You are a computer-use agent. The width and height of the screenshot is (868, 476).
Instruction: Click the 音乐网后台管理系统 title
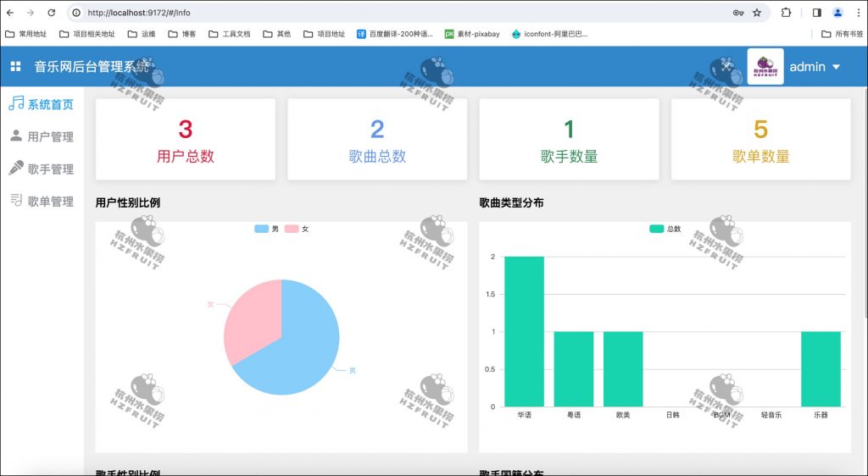point(92,67)
